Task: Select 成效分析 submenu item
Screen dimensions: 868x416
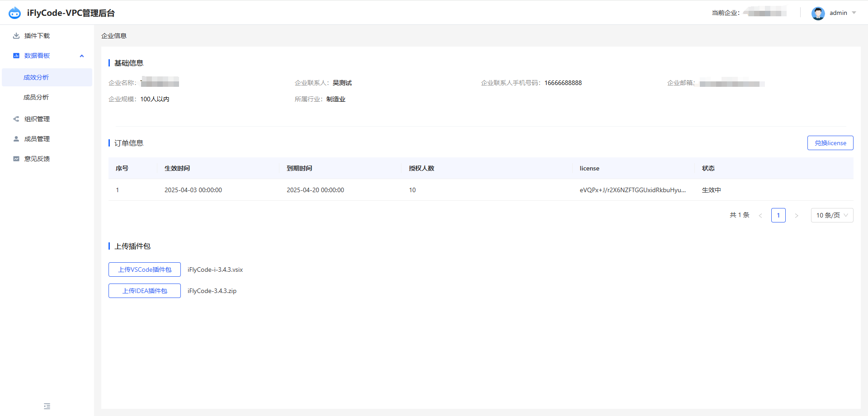Action: tap(47, 77)
